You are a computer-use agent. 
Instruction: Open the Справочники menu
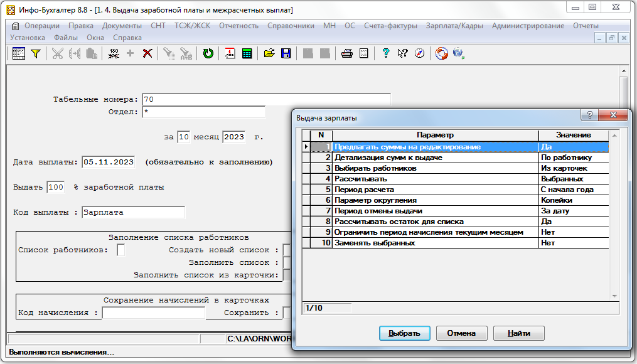click(291, 26)
